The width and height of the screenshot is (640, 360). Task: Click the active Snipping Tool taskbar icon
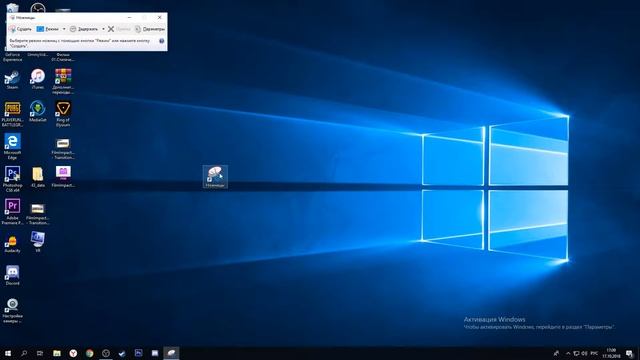pyautogui.click(x=171, y=353)
